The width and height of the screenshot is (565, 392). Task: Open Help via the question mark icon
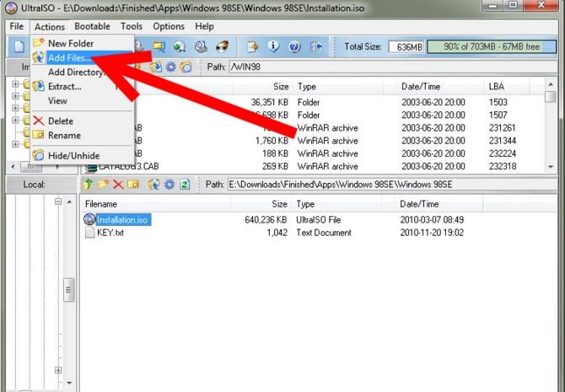click(295, 46)
